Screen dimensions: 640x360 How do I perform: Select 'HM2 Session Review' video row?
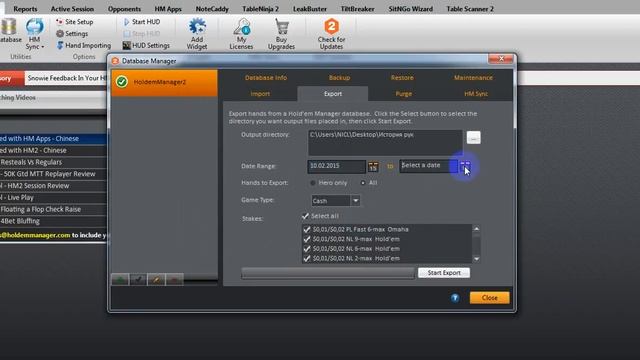coord(53,186)
